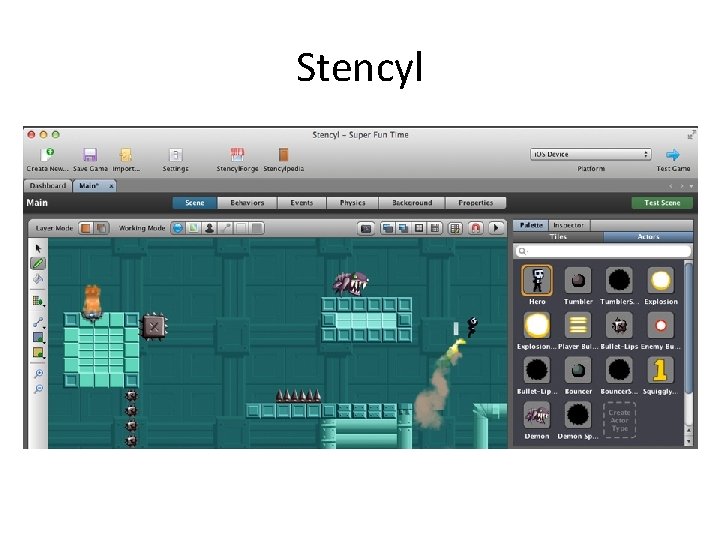
Task: Select the paint bucket fill tool
Action: click(38, 279)
